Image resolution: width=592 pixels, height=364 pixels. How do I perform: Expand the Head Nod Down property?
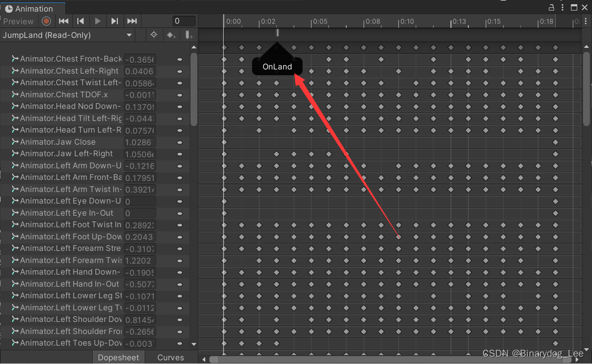tap(15, 106)
